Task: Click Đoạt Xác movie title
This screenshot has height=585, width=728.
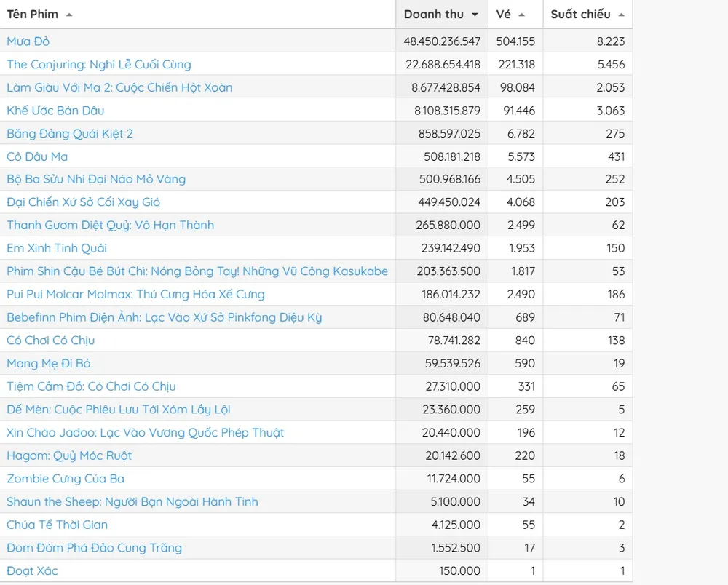Action: [x=32, y=570]
